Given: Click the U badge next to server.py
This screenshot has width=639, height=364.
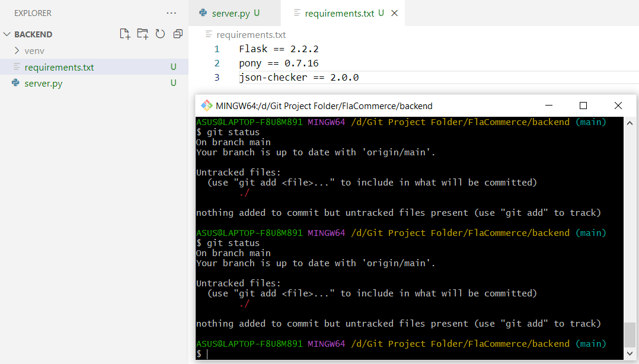Looking at the screenshot, I should 172,83.
